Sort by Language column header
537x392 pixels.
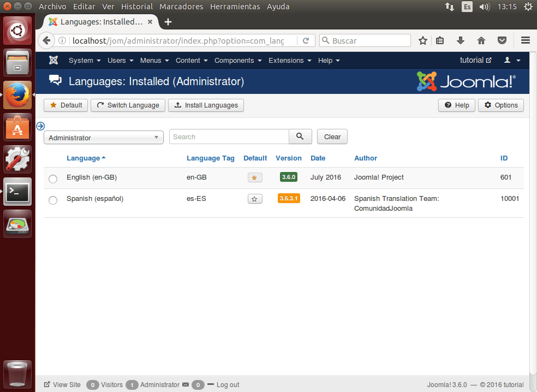[86, 158]
